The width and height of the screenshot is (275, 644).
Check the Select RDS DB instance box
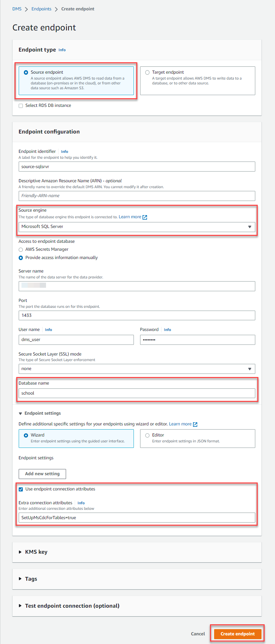click(21, 106)
